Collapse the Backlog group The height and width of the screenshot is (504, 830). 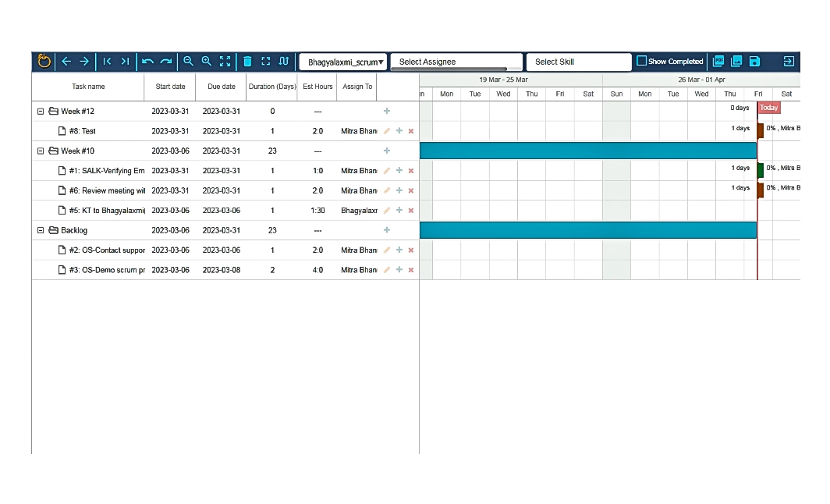click(40, 230)
